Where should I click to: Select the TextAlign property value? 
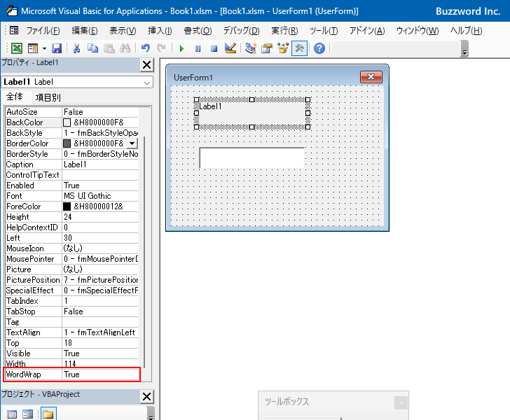click(x=100, y=332)
